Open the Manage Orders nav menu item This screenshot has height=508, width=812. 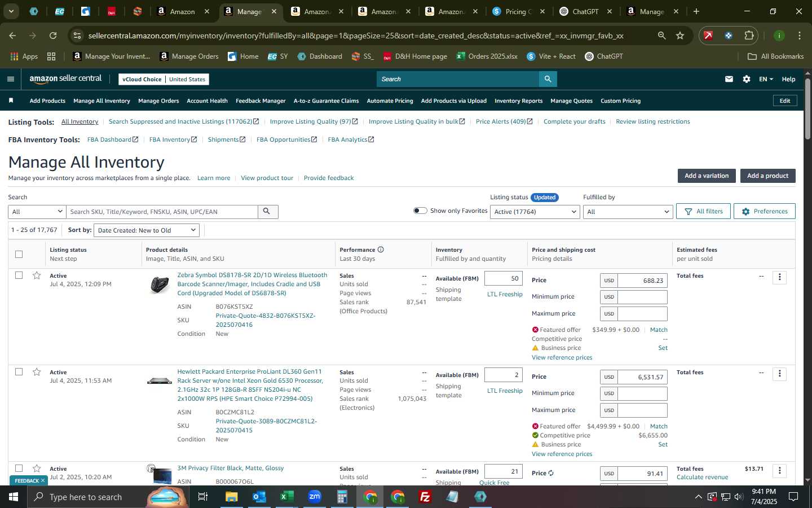click(158, 100)
